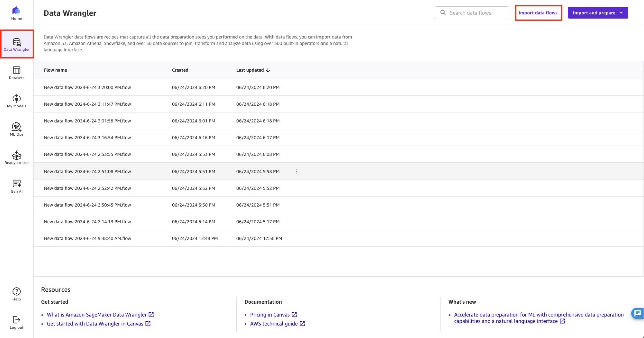
Task: Open flow New data flow 2024-6-24 9:48:40 AM.flow
Action: (87, 239)
